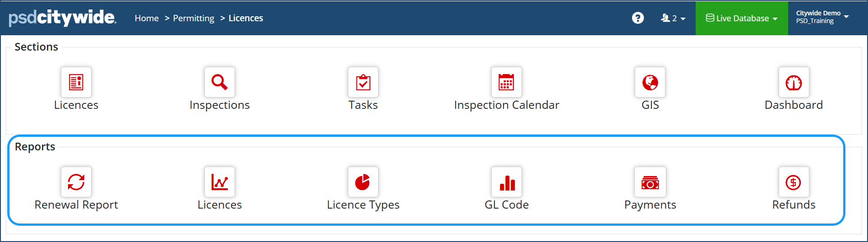The height and width of the screenshot is (242, 868).
Task: Click the Tasks clipboard icon
Action: (x=363, y=82)
